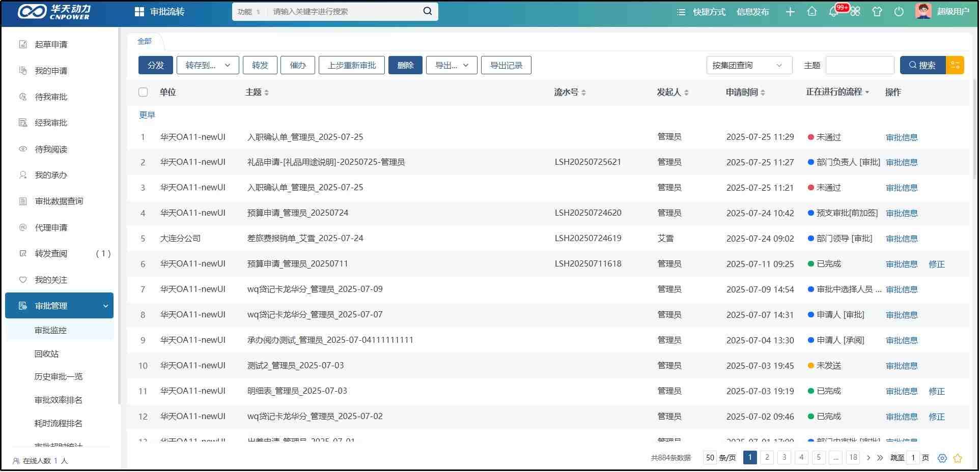This screenshot has width=980, height=472.
Task: Click the plus icon in top bar
Action: point(790,12)
